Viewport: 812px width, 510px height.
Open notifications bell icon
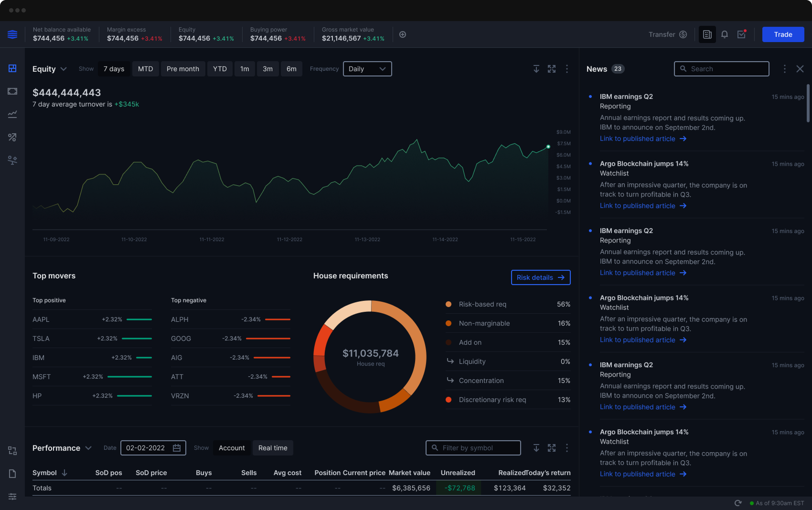(725, 34)
